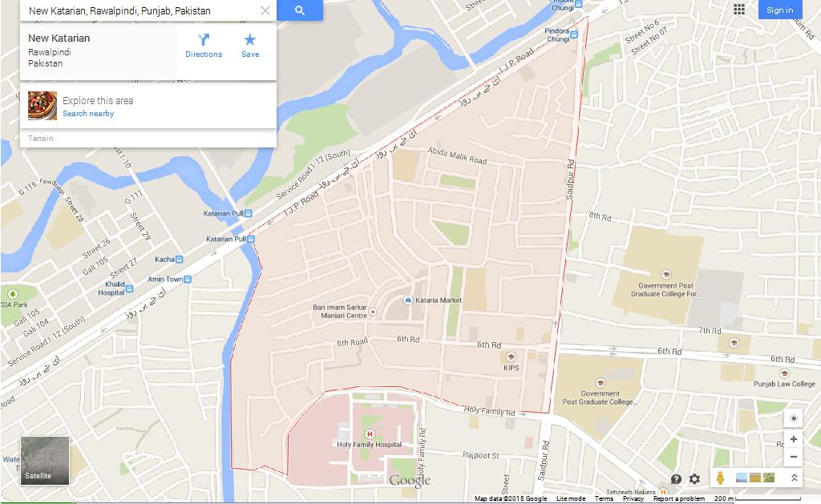Select the Amin Town bus stop icon
Image resolution: width=821 pixels, height=504 pixels.
pyautogui.click(x=188, y=280)
